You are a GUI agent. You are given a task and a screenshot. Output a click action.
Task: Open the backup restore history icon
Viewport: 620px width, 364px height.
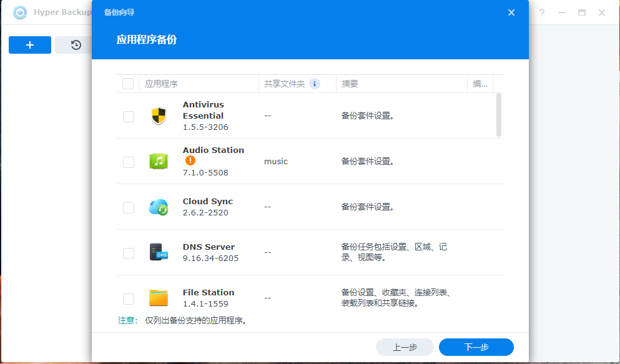(76, 45)
